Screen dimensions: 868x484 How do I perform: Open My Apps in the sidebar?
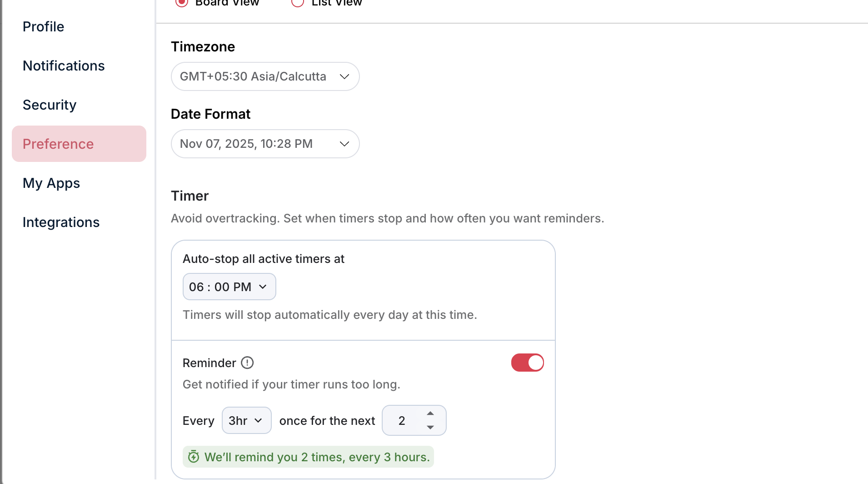tap(51, 183)
